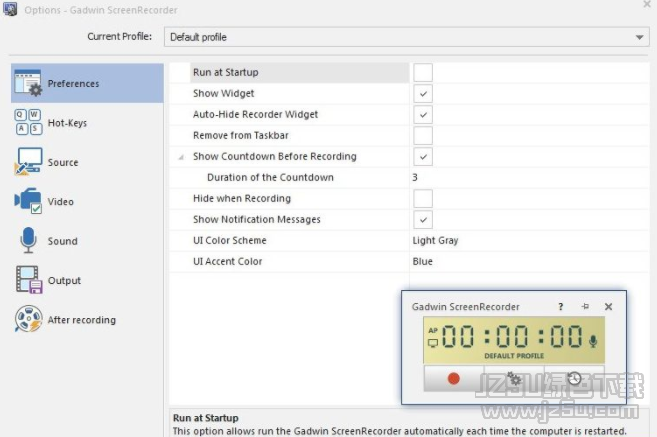This screenshot has height=437, width=657.
Task: Uncheck Show Widget option
Action: click(423, 93)
